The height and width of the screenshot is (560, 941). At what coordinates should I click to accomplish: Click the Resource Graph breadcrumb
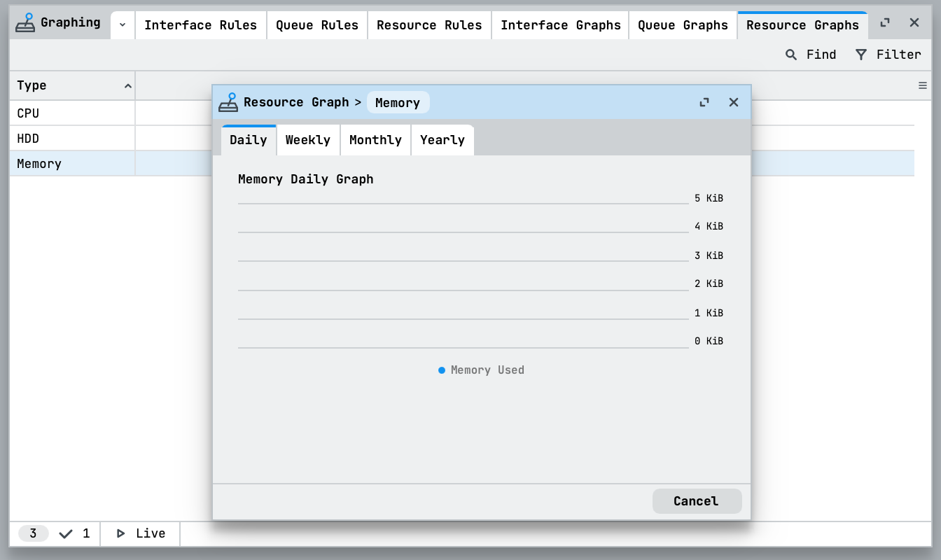click(296, 103)
